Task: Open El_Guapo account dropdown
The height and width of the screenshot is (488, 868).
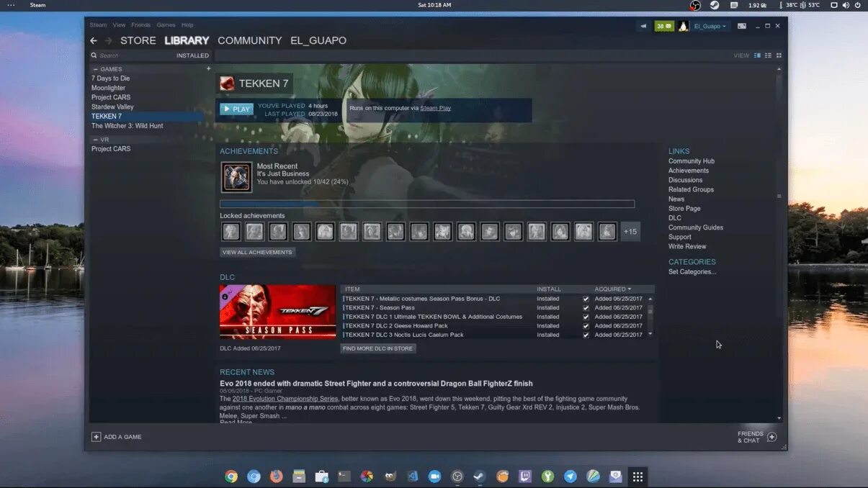Action: coord(710,27)
